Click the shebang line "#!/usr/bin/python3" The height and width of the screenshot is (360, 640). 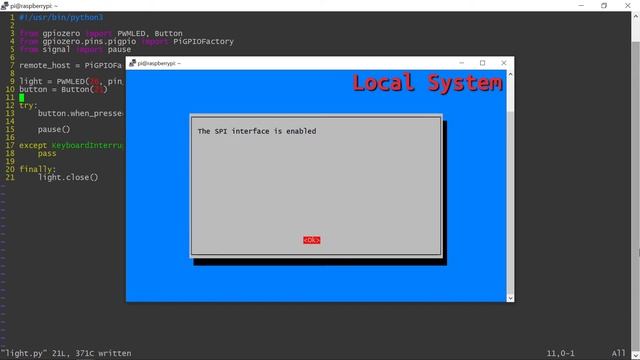coord(61,18)
